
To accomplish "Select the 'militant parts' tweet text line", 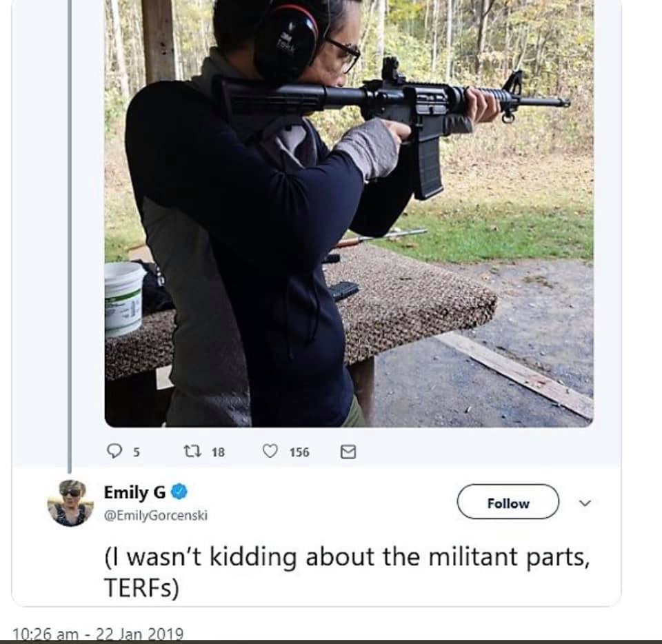I will [x=347, y=557].
